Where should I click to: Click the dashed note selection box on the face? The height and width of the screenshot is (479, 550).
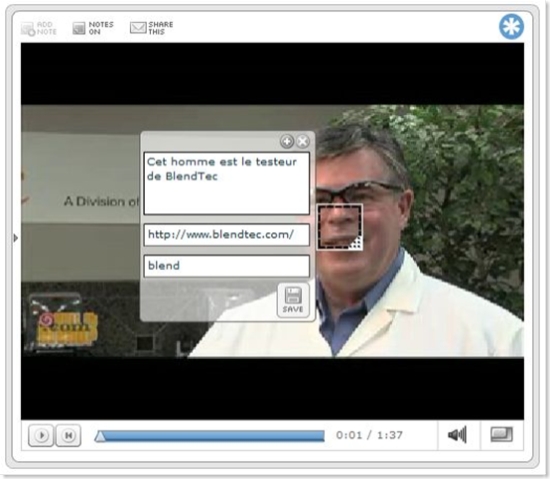click(339, 227)
